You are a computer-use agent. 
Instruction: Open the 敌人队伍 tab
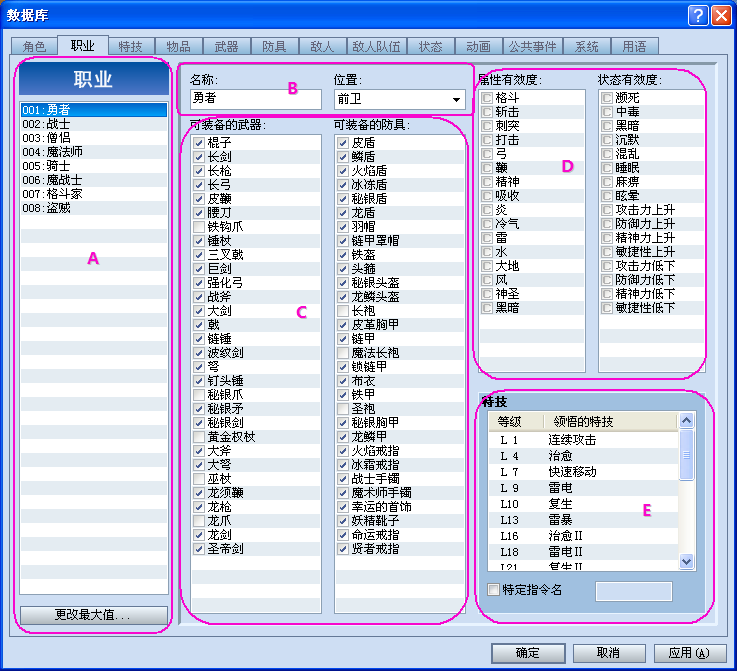click(x=376, y=47)
